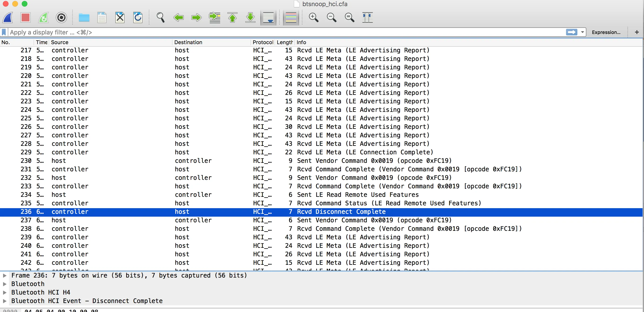Click the shark fin start capture icon
This screenshot has height=312, width=644.
click(x=8, y=17)
